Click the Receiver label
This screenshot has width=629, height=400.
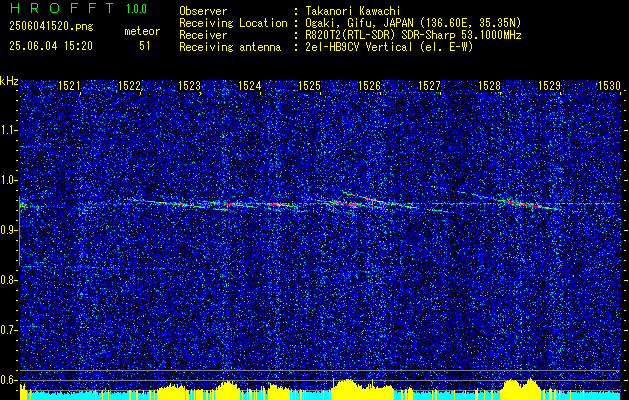[x=203, y=35]
